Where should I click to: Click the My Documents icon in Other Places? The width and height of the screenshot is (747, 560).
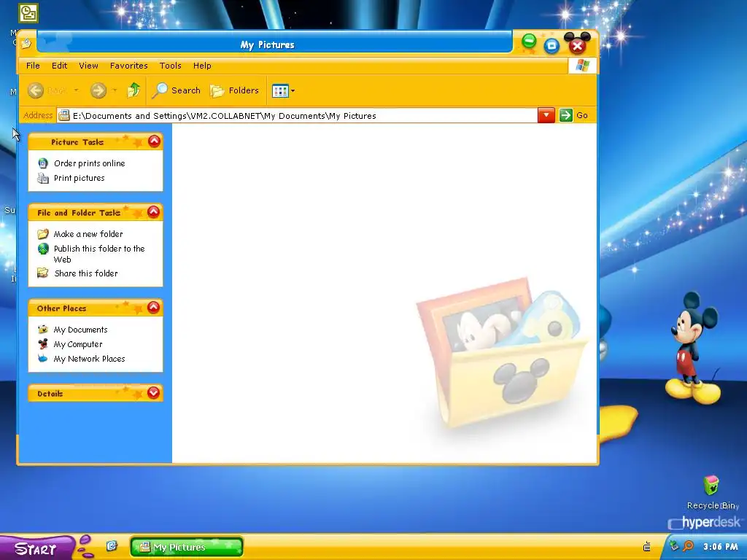(43, 329)
